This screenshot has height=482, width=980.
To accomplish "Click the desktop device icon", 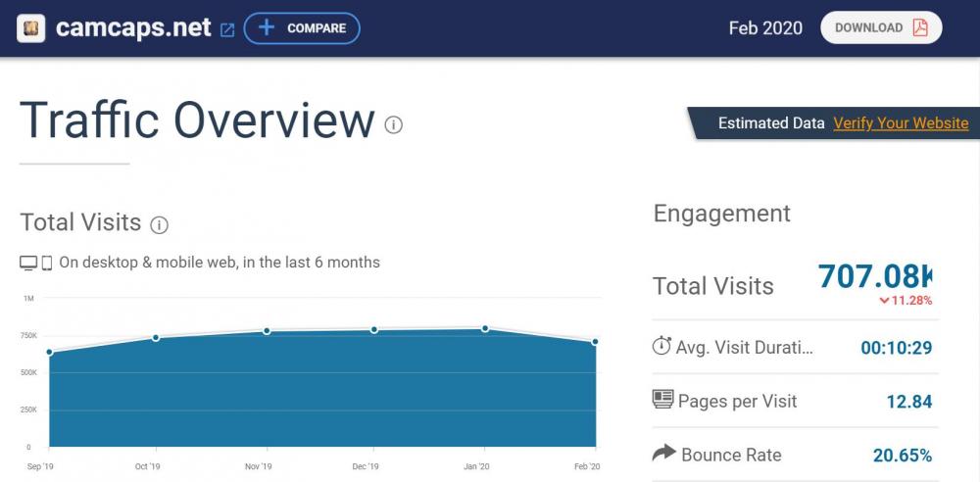I will pyautogui.click(x=28, y=263).
